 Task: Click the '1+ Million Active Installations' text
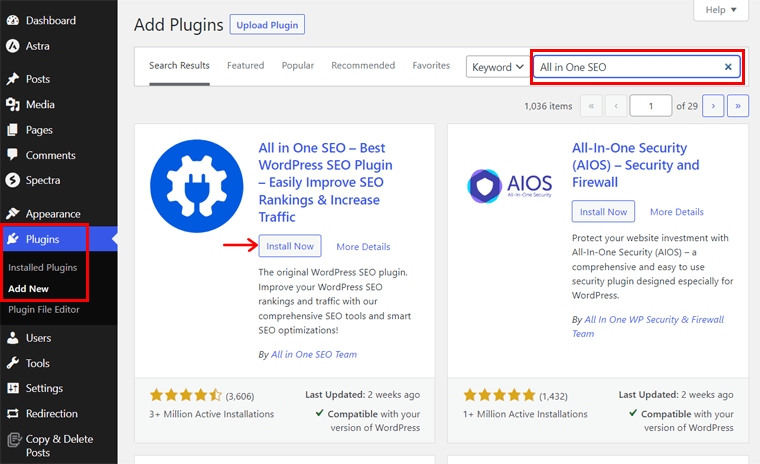pos(525,414)
